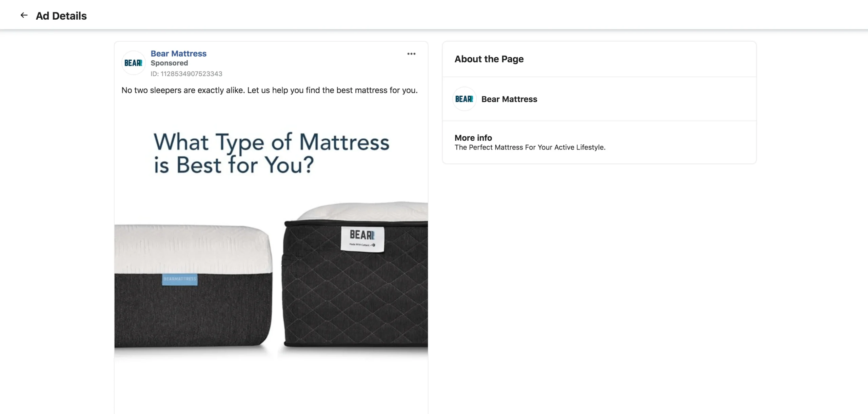Open the Bear Mattress advertiser link
868x414 pixels.
pyautogui.click(x=178, y=54)
